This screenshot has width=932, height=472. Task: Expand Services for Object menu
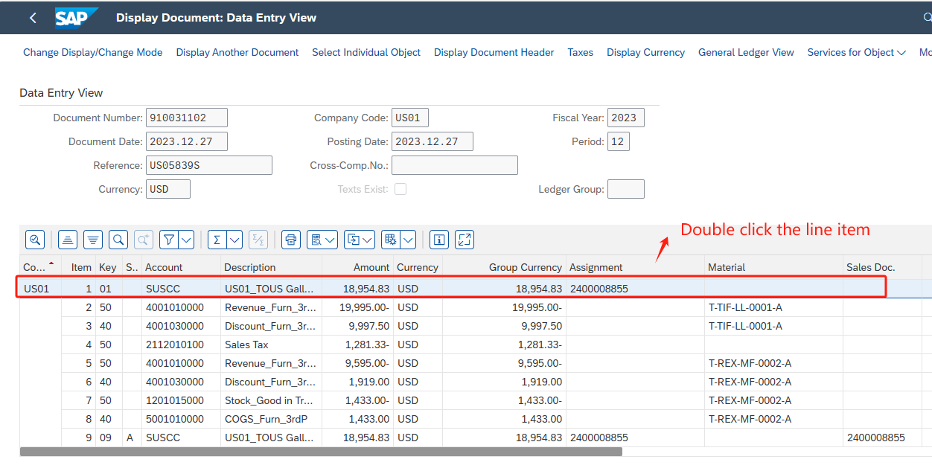tap(856, 52)
